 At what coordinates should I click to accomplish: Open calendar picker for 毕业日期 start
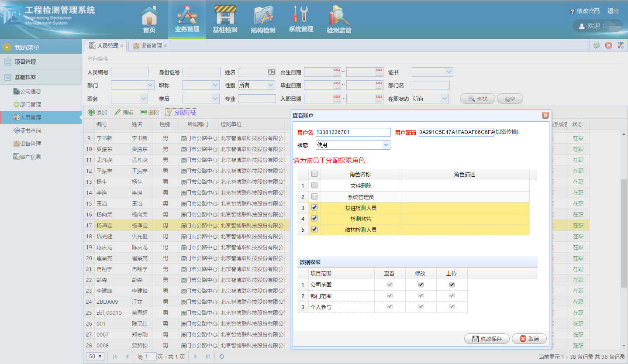(337, 86)
